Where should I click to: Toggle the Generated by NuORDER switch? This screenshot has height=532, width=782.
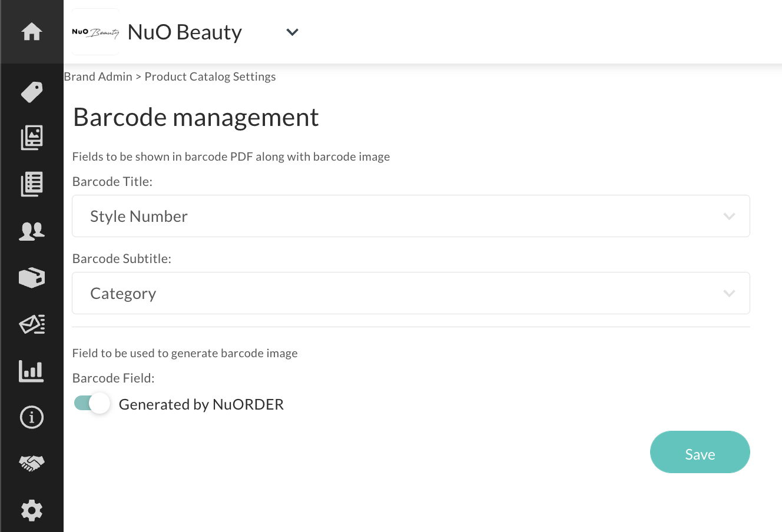click(92, 404)
